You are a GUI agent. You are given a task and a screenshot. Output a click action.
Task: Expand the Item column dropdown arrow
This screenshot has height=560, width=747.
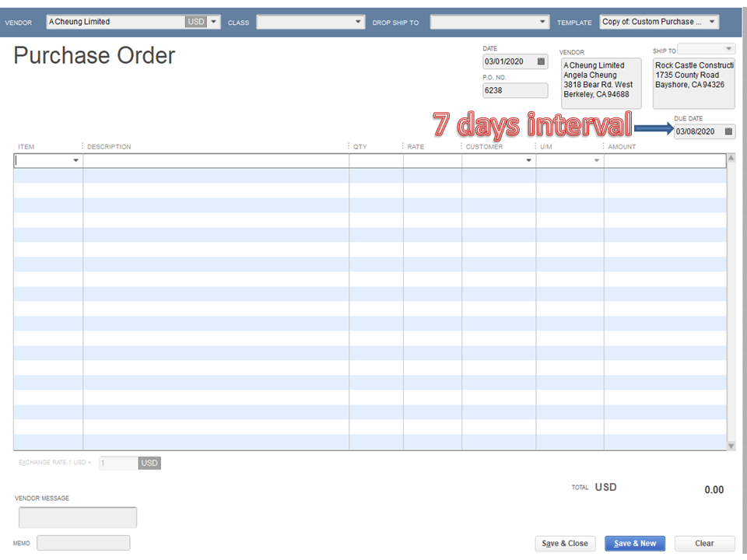click(75, 160)
